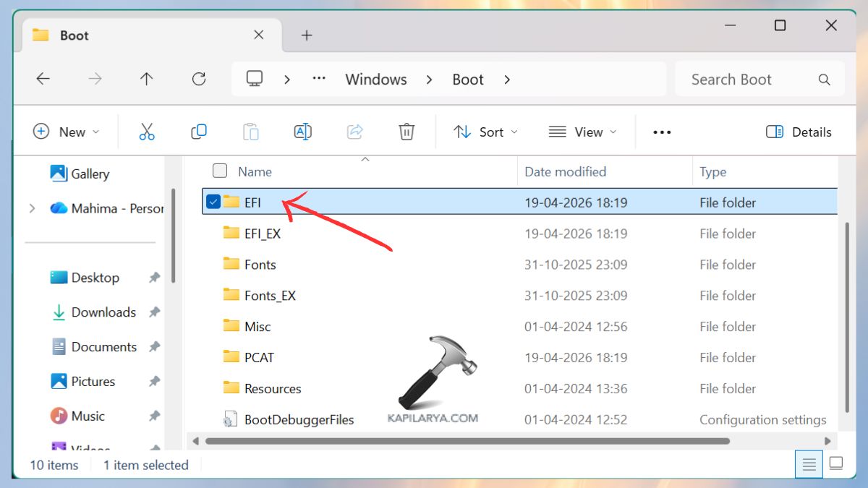Image resolution: width=868 pixels, height=488 pixels.
Task: Delete the selected folder using toolbar icon
Action: tap(407, 132)
